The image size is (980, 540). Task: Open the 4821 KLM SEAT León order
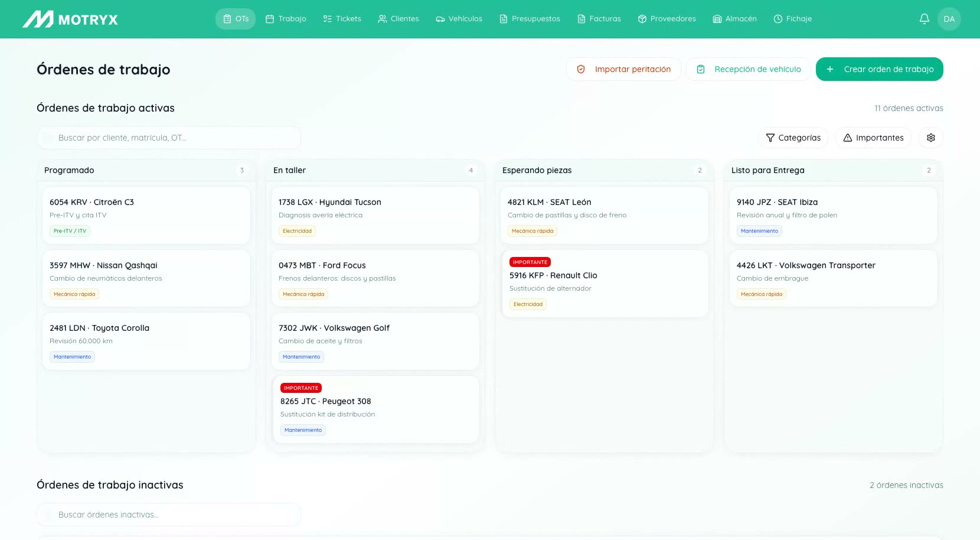point(605,216)
